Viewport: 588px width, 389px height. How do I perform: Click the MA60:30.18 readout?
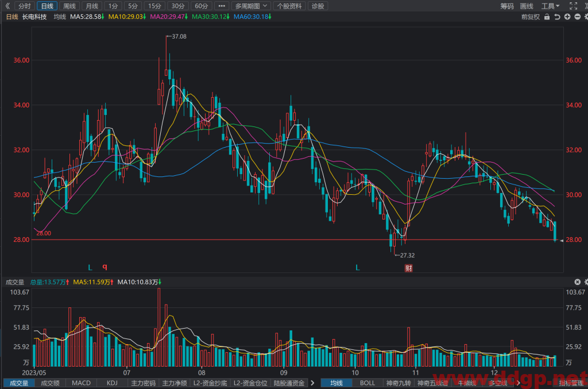coord(253,17)
